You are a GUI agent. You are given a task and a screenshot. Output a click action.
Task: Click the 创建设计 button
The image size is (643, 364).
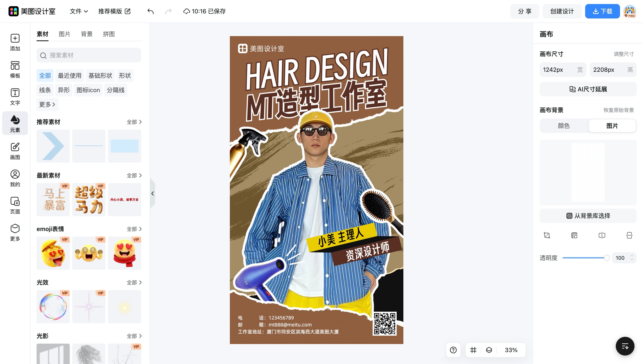[562, 11]
